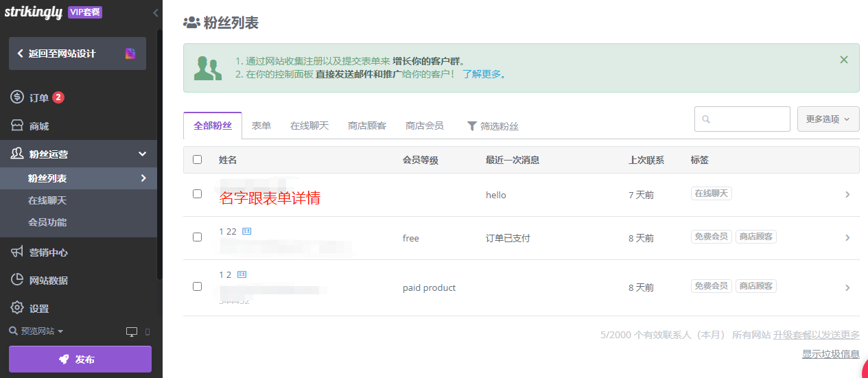
Task: Switch to the 商店顾客 tab
Action: click(367, 126)
